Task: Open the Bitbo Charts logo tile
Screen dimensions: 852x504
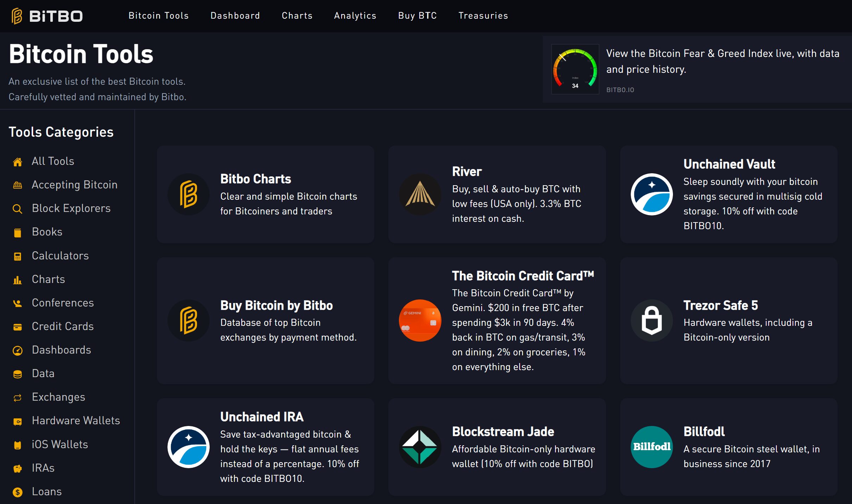Action: [189, 194]
